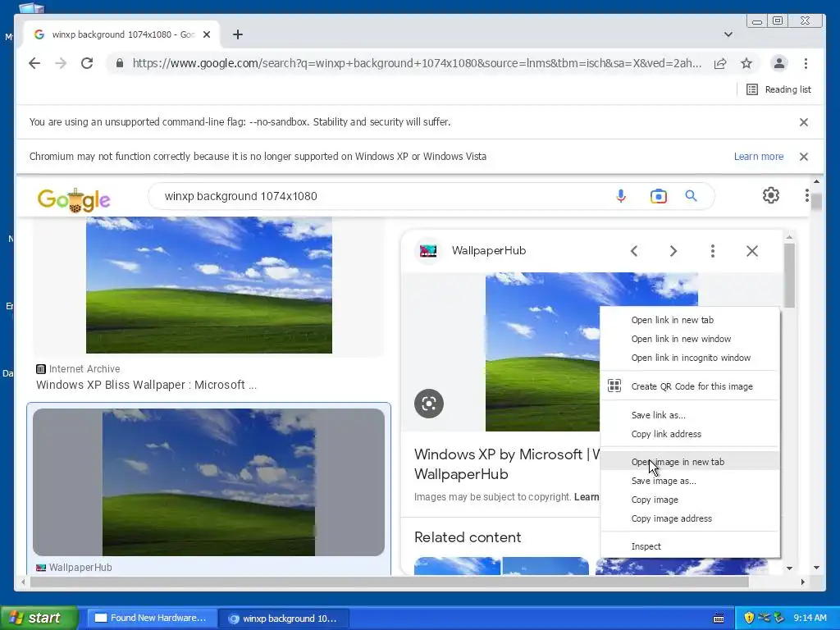Image resolution: width=840 pixels, height=630 pixels.
Task: Dismiss the Windows XP unsupported warning
Action: pos(804,157)
